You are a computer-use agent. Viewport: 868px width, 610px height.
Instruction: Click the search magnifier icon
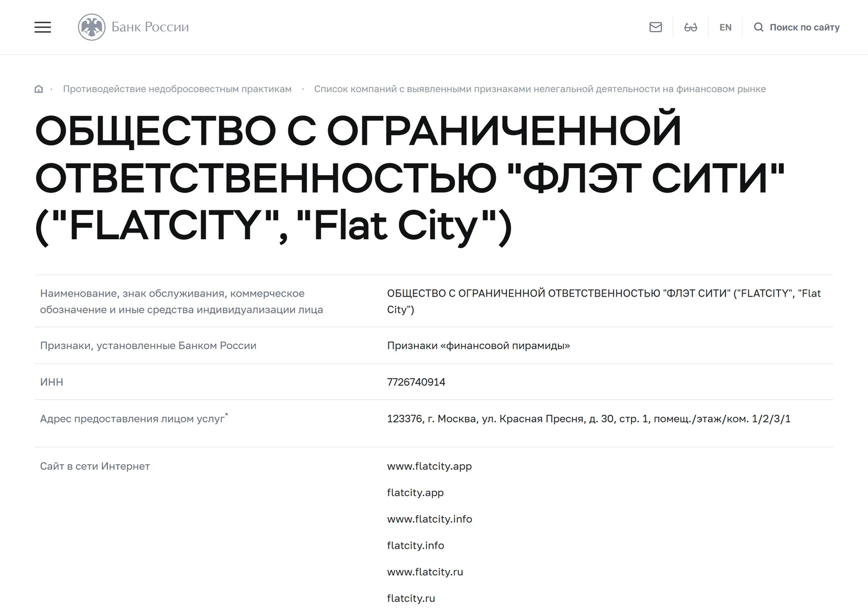point(758,27)
